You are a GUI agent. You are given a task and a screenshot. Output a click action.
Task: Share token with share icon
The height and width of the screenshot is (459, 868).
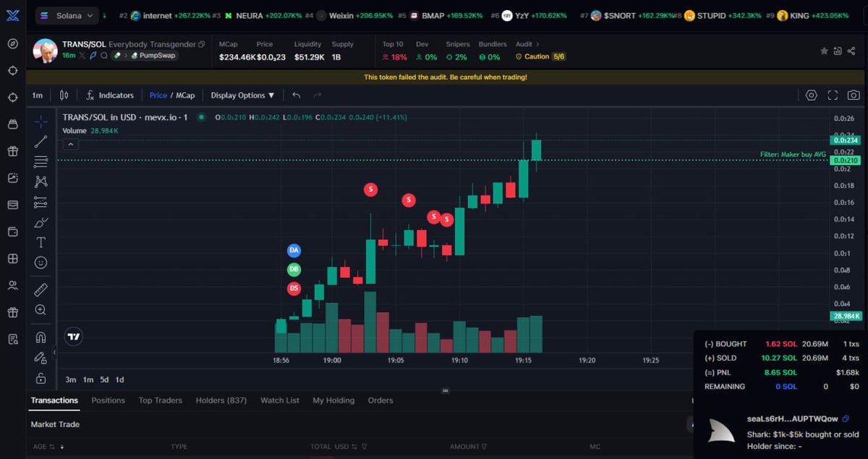point(851,51)
